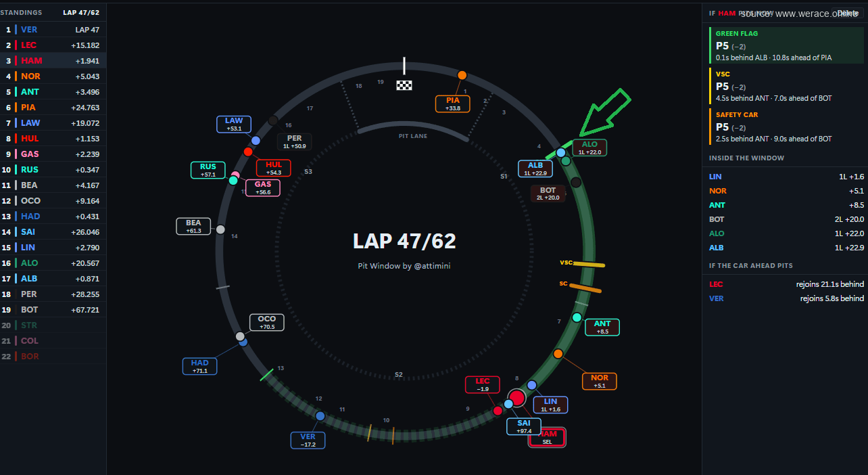Select retired COL row in standings

(53, 341)
